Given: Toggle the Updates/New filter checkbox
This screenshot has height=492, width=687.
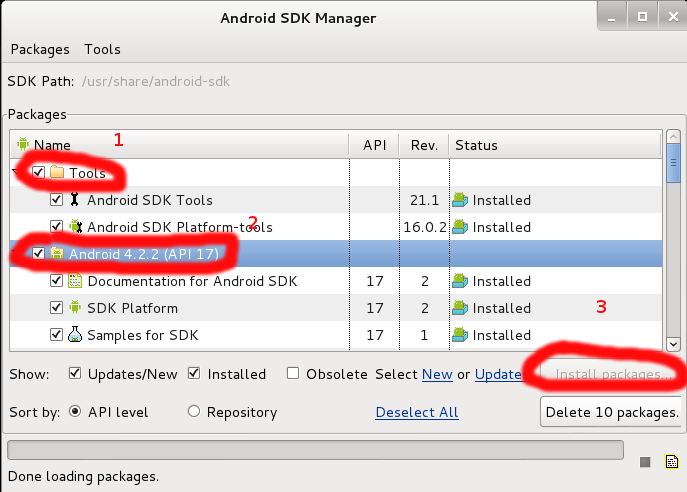Looking at the screenshot, I should click(x=75, y=373).
